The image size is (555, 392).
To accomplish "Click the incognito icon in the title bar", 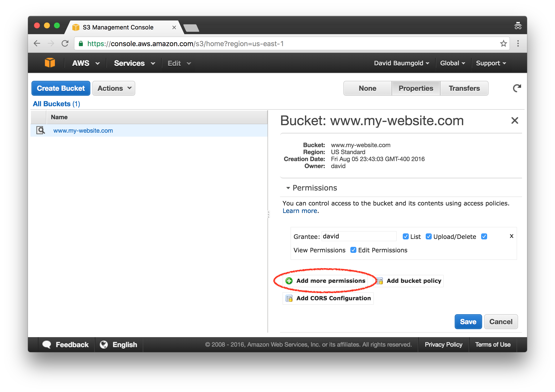I will (x=518, y=26).
